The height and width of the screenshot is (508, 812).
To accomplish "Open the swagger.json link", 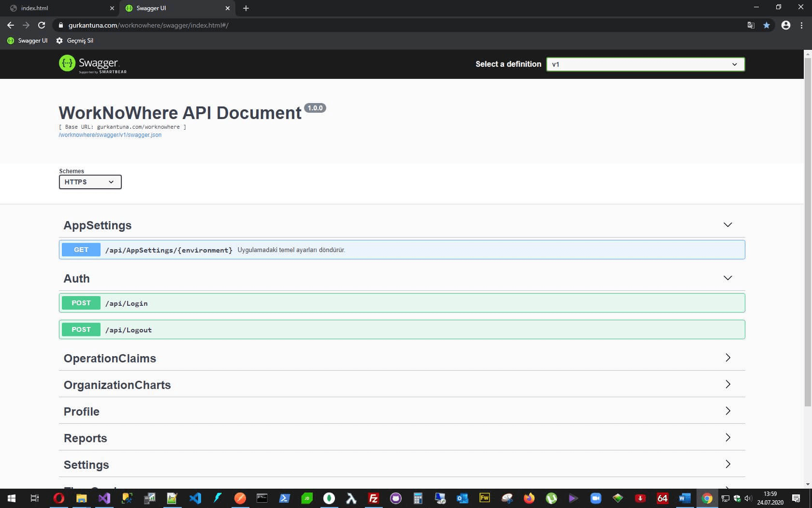I will pos(110,135).
